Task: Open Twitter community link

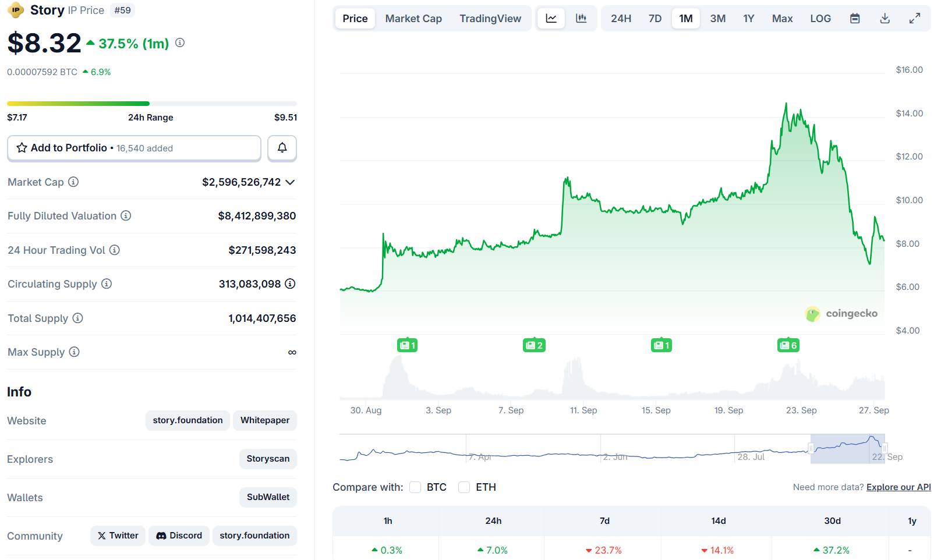Action: pyautogui.click(x=118, y=536)
